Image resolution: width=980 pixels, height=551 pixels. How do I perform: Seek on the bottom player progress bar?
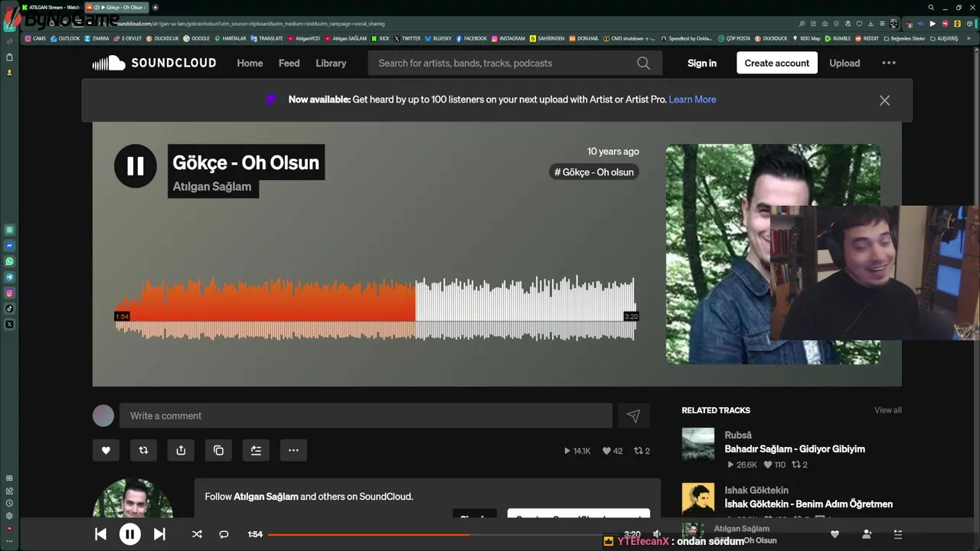(x=444, y=534)
